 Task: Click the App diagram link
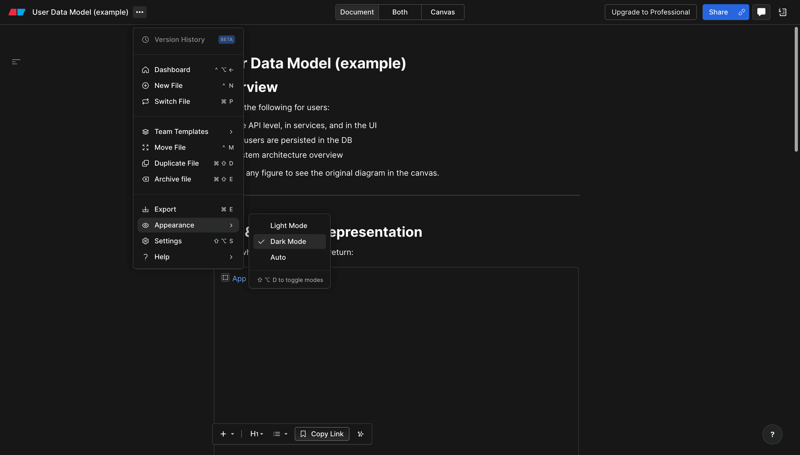239,279
